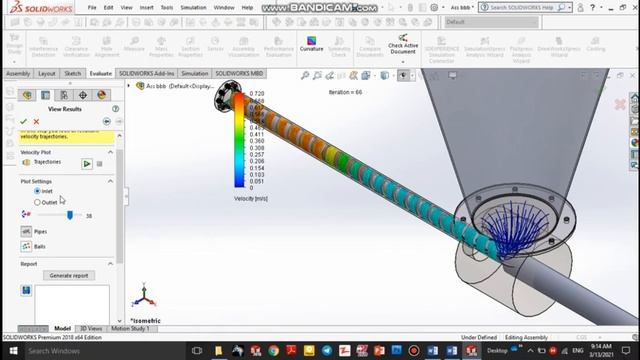Click the Zoom to Fit view icon

[x=305, y=76]
